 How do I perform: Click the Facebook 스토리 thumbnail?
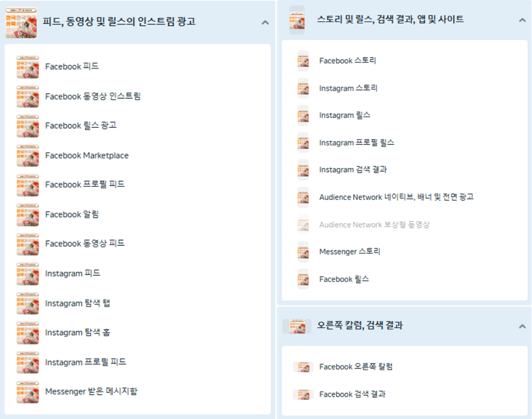(x=303, y=61)
